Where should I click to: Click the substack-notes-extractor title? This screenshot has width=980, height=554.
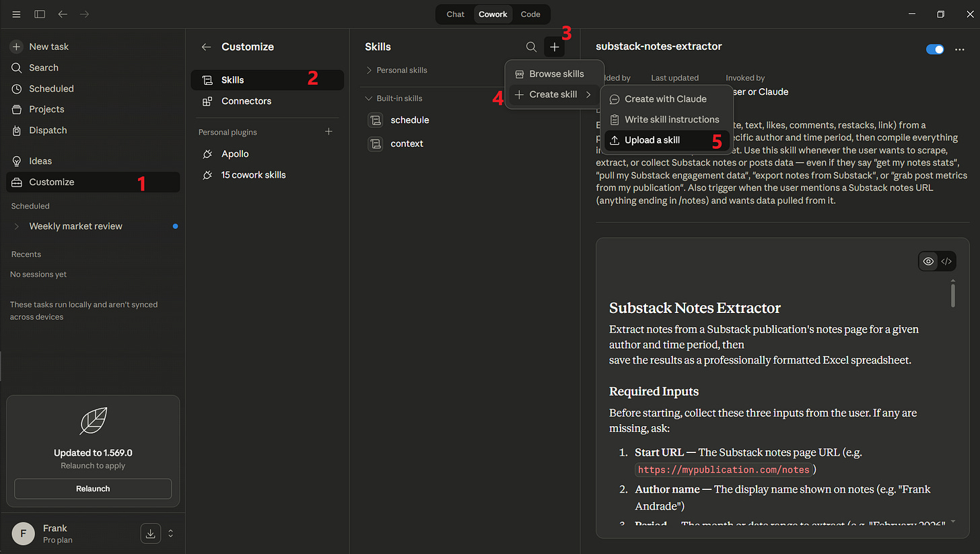pos(659,46)
